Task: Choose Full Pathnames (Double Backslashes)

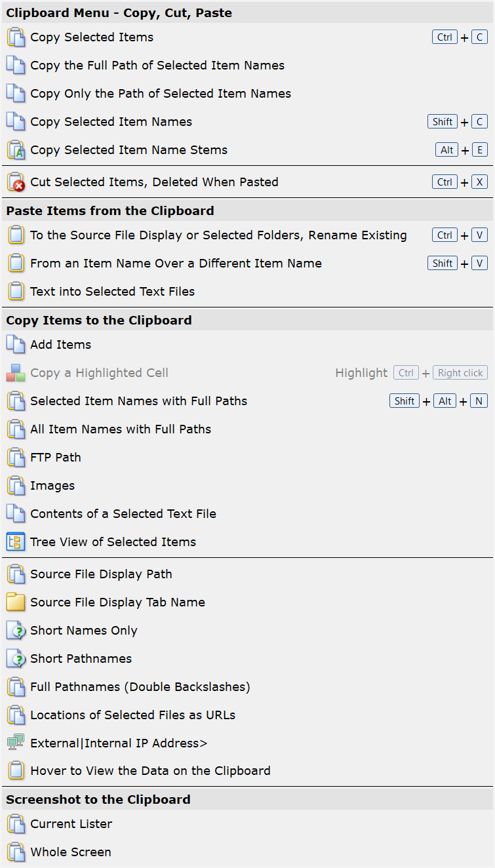Action: tap(247, 687)
